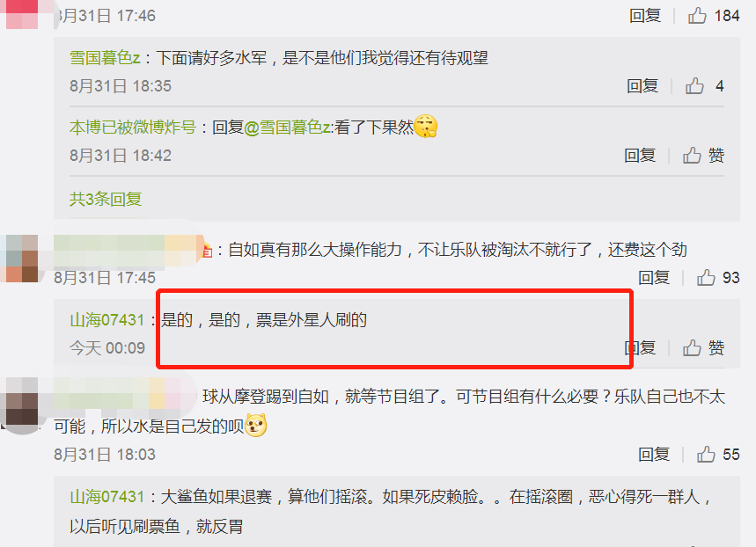Like the comment with 55 likes

click(706, 454)
